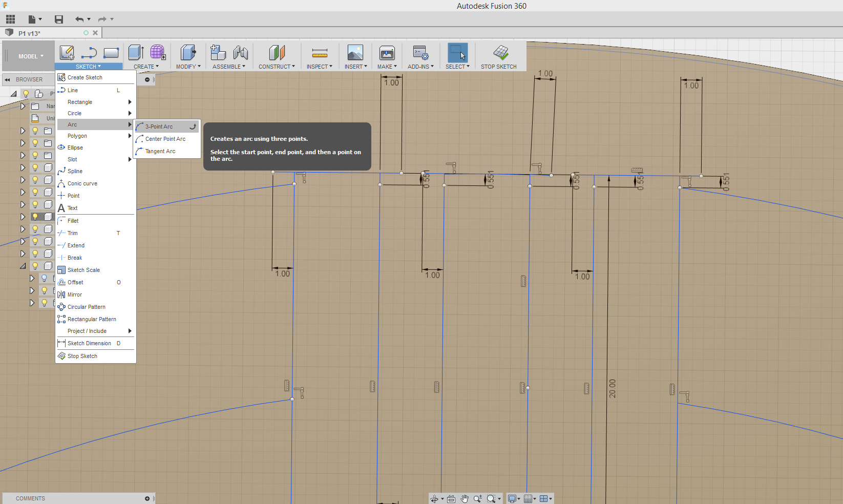Open the MODIFY dropdown menu
Image resolution: width=843 pixels, height=504 pixels.
click(188, 67)
